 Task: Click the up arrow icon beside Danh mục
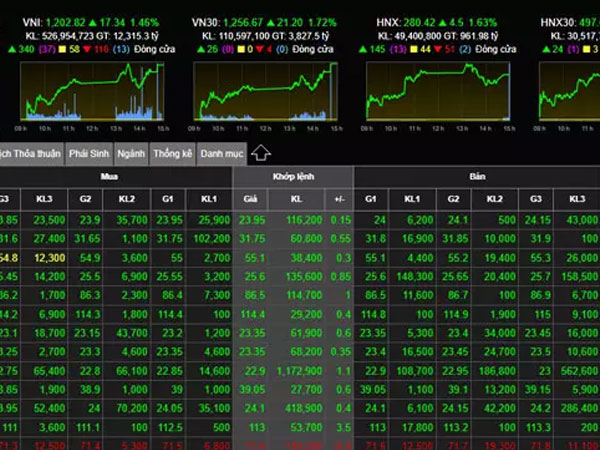(x=261, y=153)
